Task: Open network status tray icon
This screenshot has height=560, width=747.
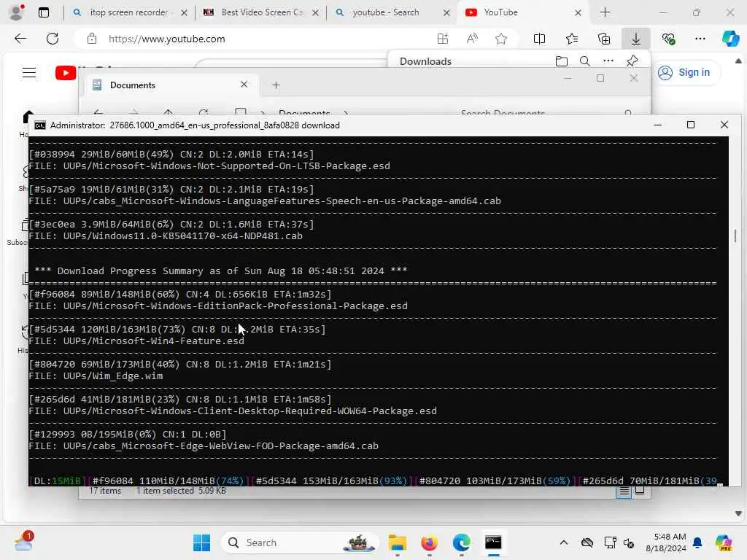Action: (x=610, y=542)
